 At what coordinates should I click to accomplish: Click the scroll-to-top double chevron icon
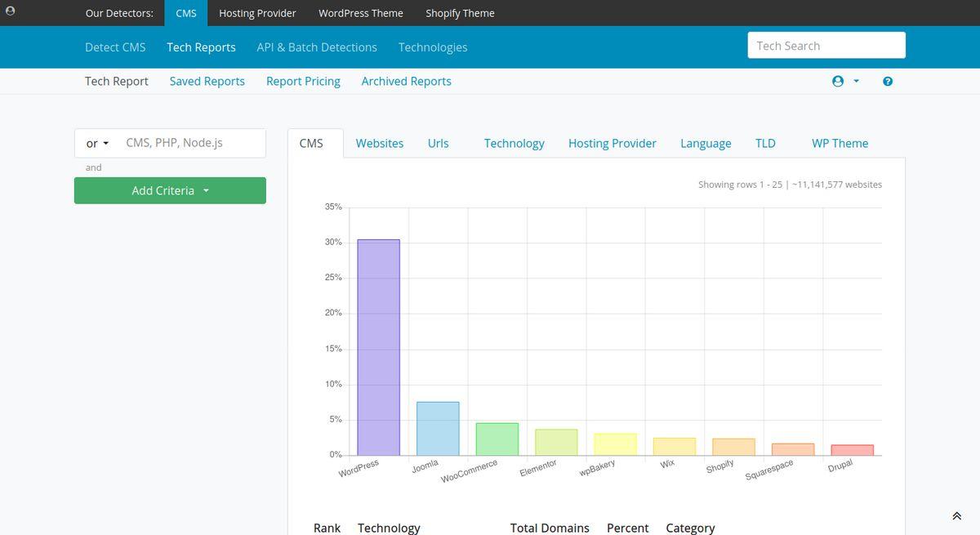tap(956, 516)
